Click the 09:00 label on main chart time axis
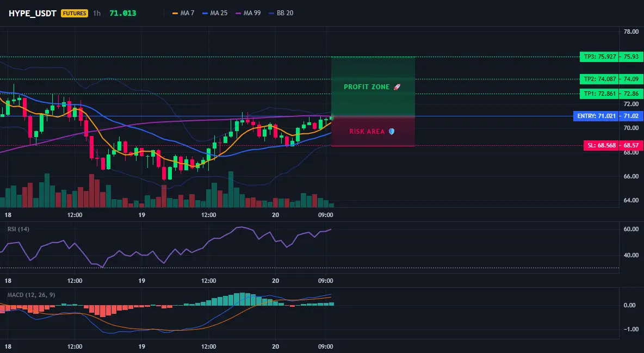Screen dimensions: 644x353 325,215
